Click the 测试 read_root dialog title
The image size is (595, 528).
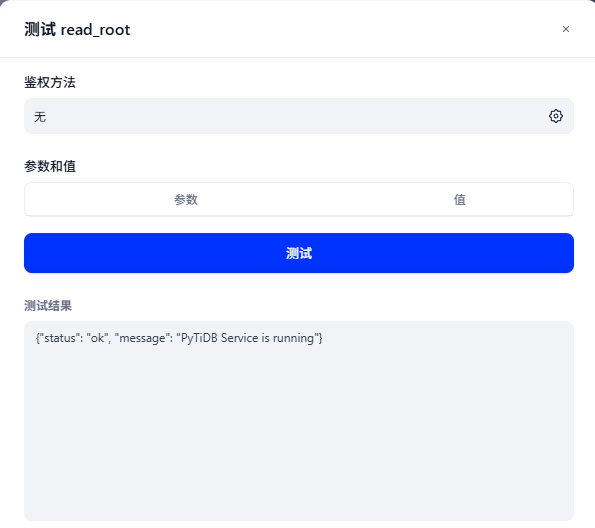tap(77, 30)
